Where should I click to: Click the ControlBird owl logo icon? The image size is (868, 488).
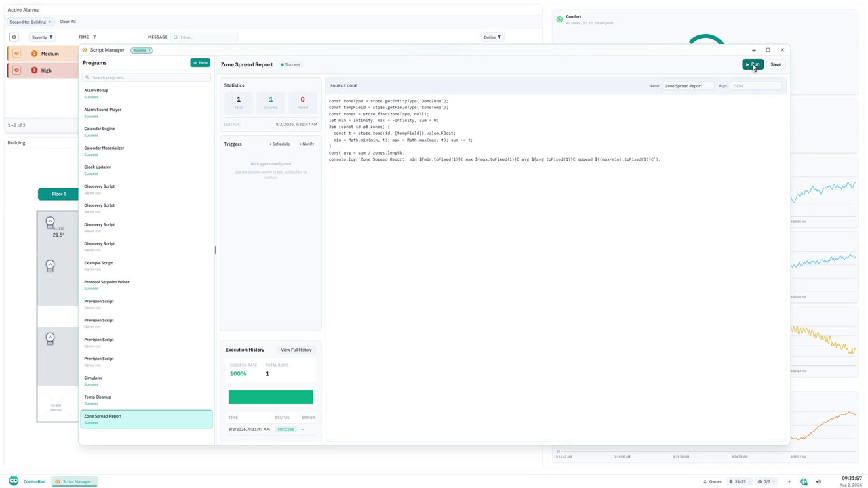14,481
